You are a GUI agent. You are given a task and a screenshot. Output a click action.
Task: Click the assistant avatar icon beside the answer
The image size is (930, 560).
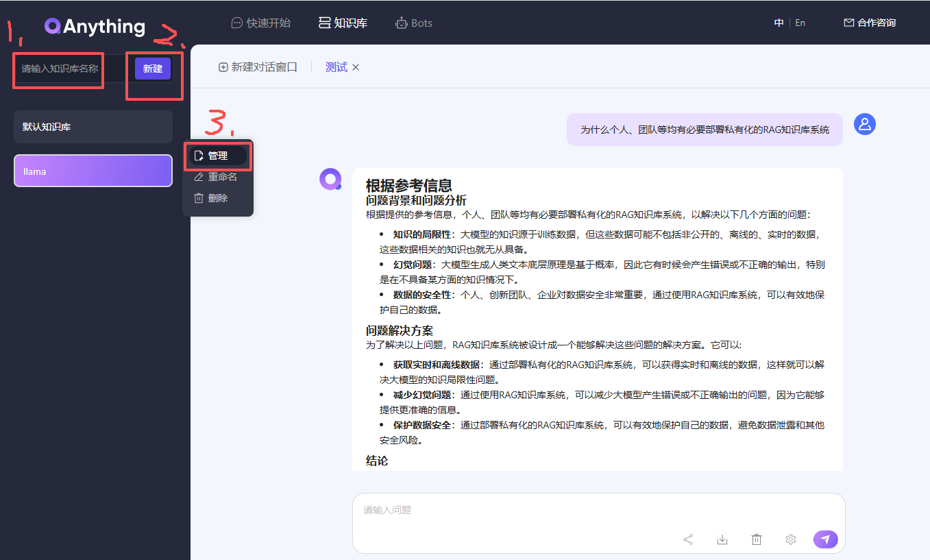pos(330,179)
